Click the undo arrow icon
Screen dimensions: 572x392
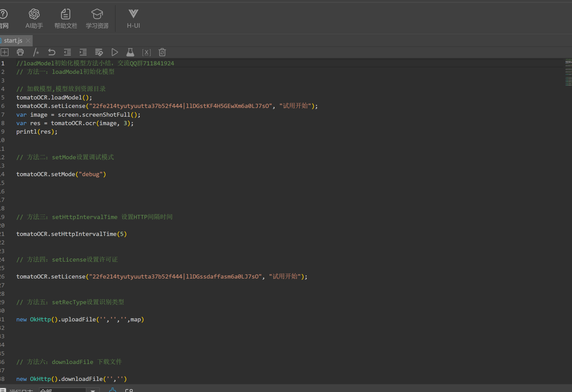[x=52, y=52]
